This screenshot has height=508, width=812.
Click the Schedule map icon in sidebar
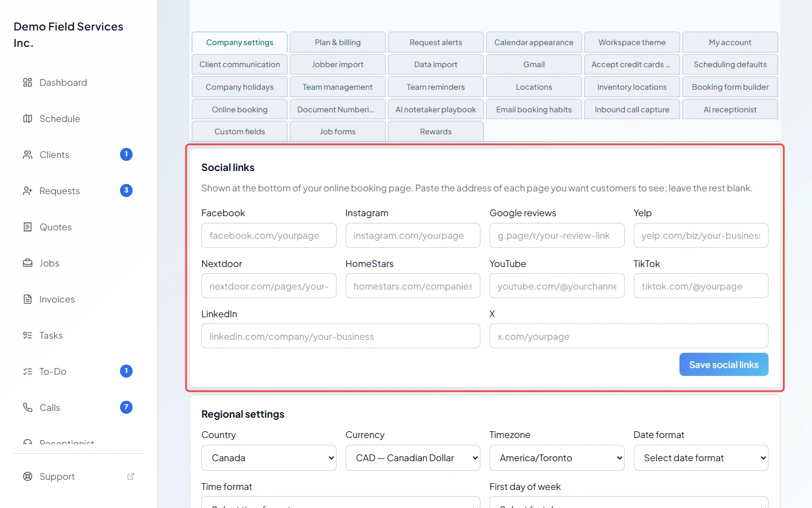pos(28,119)
